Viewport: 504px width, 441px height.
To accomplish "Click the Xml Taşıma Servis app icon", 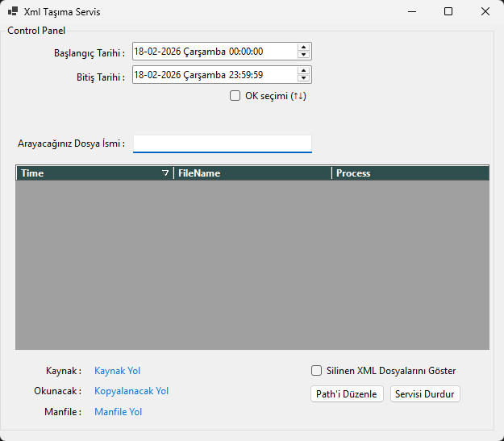I will pyautogui.click(x=13, y=12).
